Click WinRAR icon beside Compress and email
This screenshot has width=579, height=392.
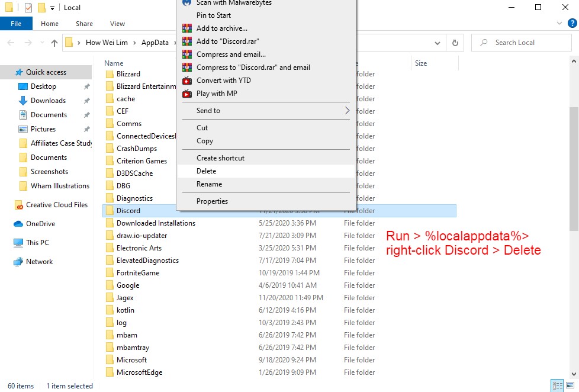point(187,54)
